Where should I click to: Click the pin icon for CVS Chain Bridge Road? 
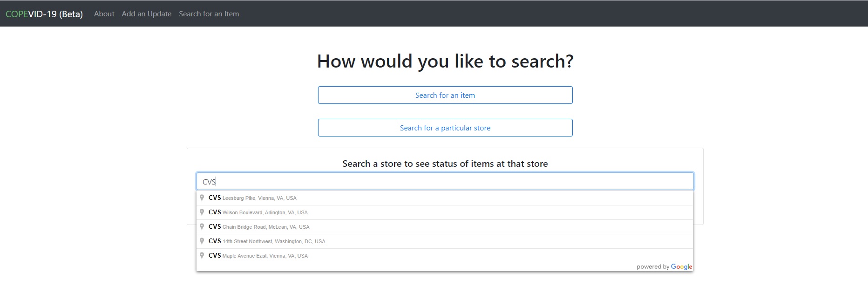pyautogui.click(x=202, y=226)
